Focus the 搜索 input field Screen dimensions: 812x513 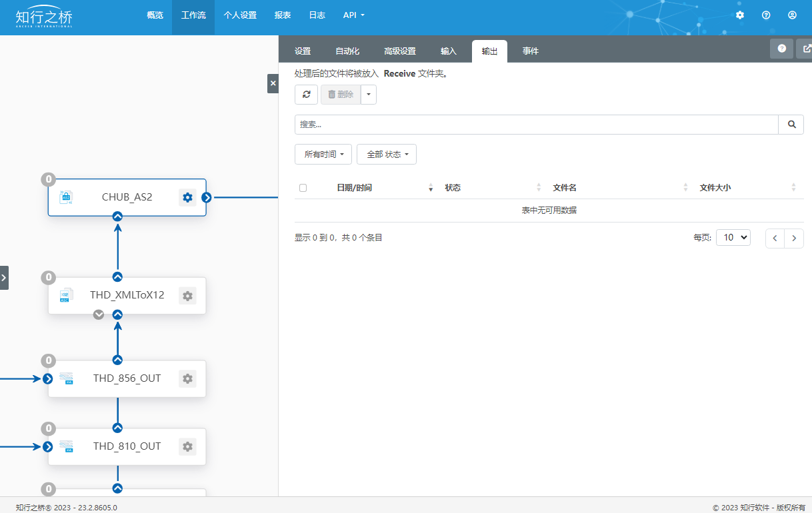coord(537,125)
